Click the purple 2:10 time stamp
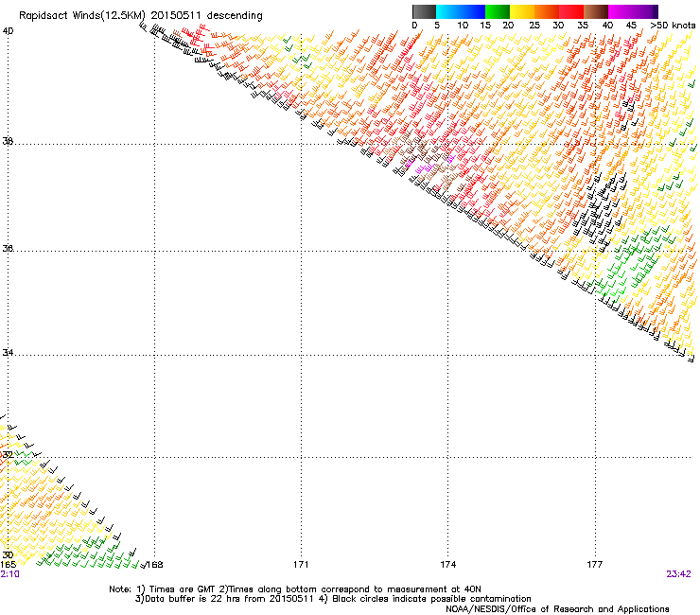700x615 pixels. pyautogui.click(x=9, y=574)
